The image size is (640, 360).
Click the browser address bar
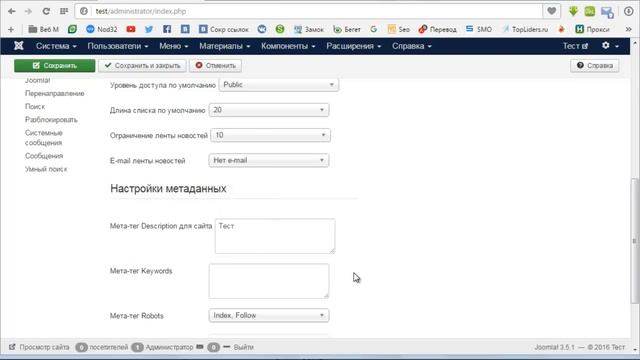tap(310, 11)
